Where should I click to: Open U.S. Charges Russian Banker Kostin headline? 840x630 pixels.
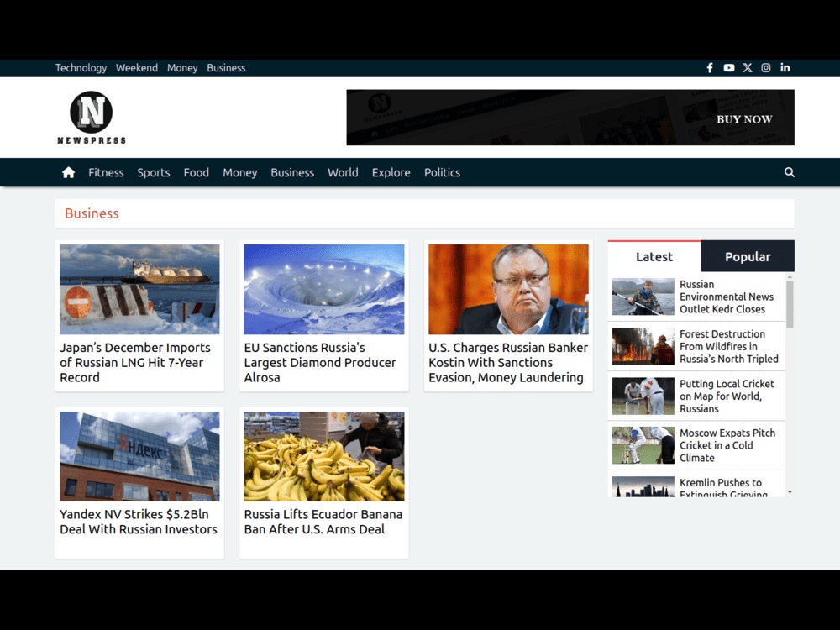pyautogui.click(x=508, y=363)
